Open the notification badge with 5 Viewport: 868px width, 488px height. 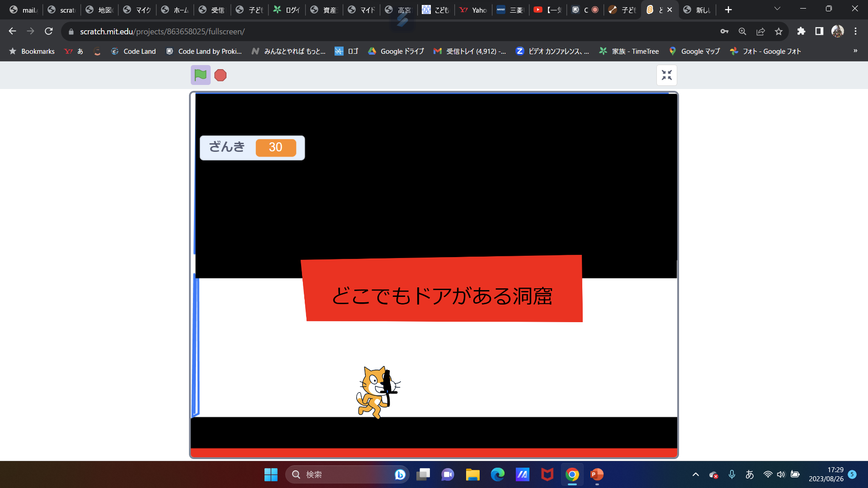pos(852,474)
